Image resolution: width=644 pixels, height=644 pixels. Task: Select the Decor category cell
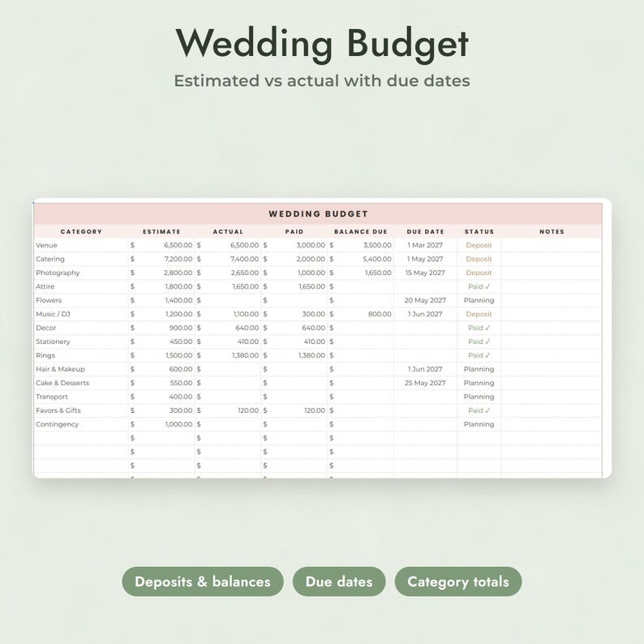pos(81,328)
